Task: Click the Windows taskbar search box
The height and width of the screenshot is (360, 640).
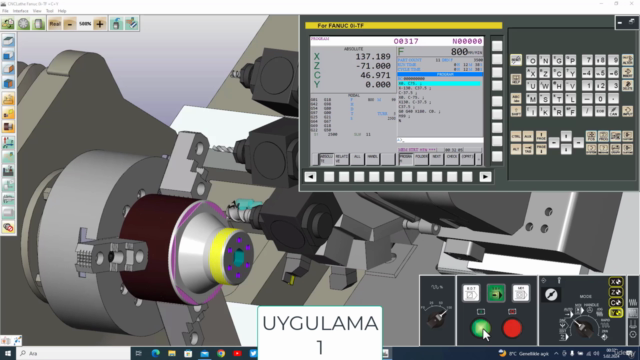Action: click(73, 353)
